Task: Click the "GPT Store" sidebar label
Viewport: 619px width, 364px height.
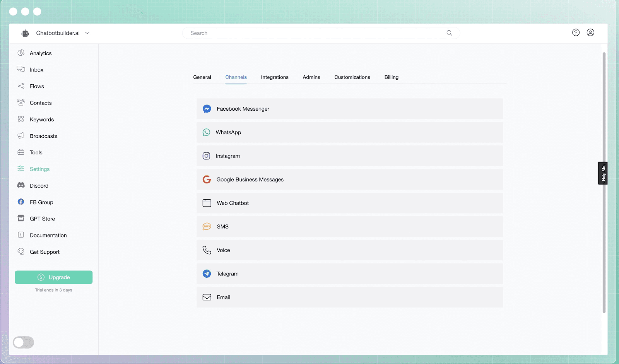Action: pos(42,219)
